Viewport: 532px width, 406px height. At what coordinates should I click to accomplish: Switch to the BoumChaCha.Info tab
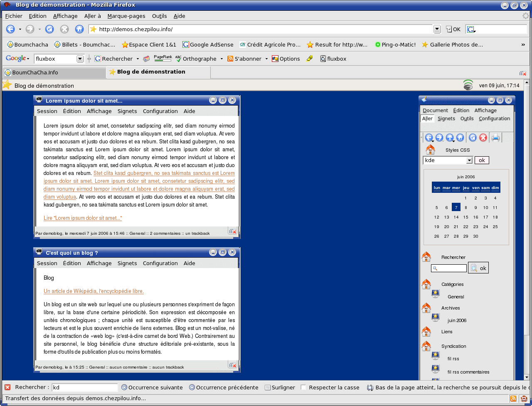click(x=54, y=72)
